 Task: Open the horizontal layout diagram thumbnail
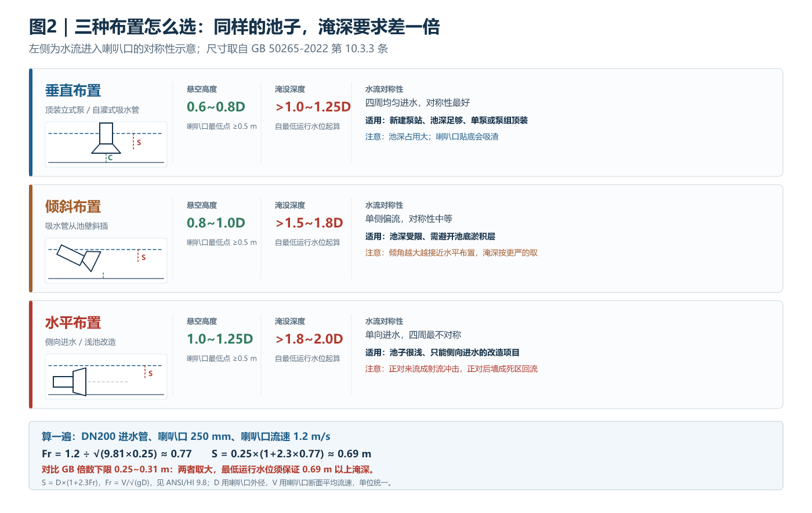[106, 377]
